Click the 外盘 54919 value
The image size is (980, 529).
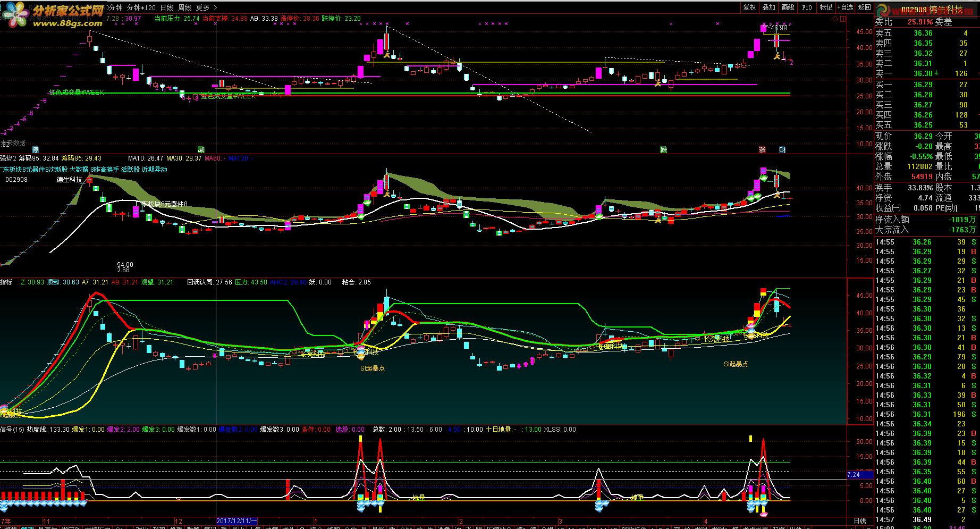[922, 177]
